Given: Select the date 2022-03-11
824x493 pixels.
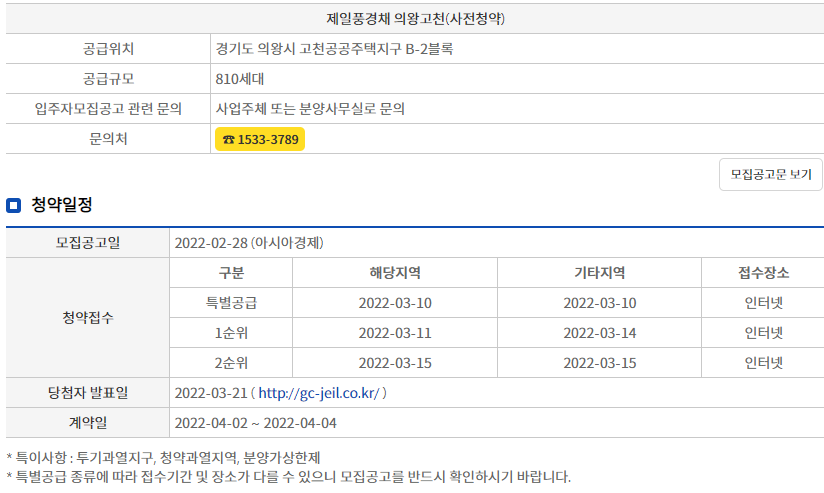Looking at the screenshot, I should click(395, 333).
